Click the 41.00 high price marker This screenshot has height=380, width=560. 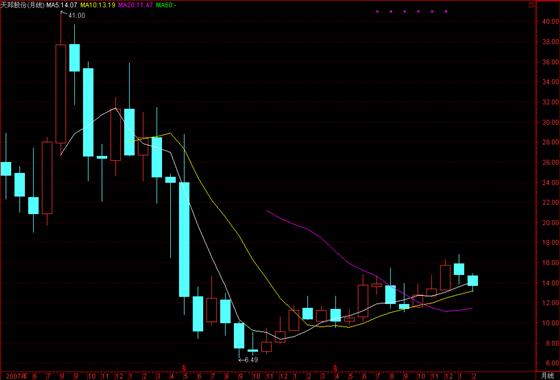coord(76,15)
